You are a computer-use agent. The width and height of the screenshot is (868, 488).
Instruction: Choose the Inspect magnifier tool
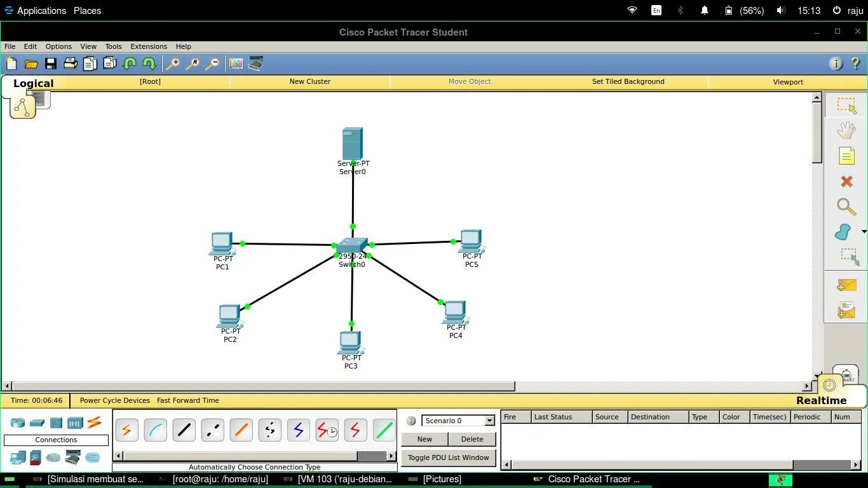[846, 207]
